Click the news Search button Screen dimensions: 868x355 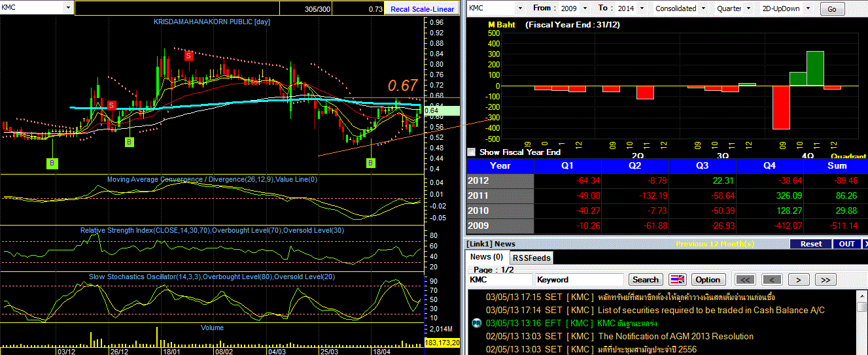pos(646,280)
